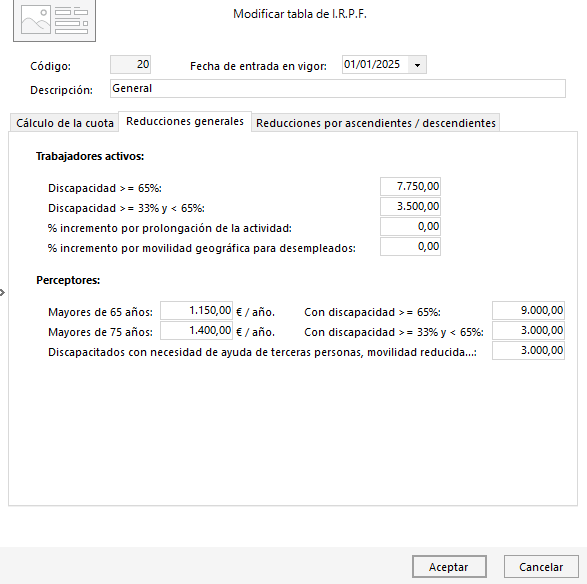Click ayuda de terceras personas field 3.000,00
587x584 pixels.
tap(528, 351)
